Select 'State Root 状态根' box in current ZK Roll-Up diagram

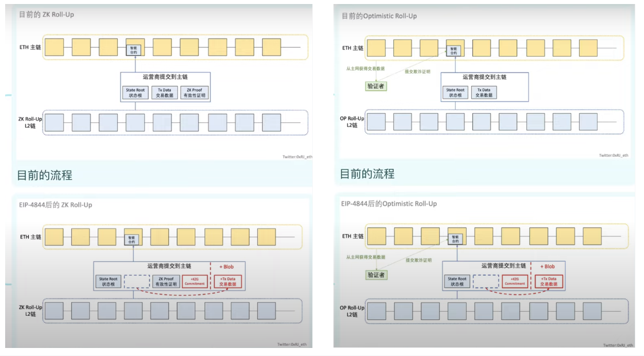pyautogui.click(x=135, y=93)
